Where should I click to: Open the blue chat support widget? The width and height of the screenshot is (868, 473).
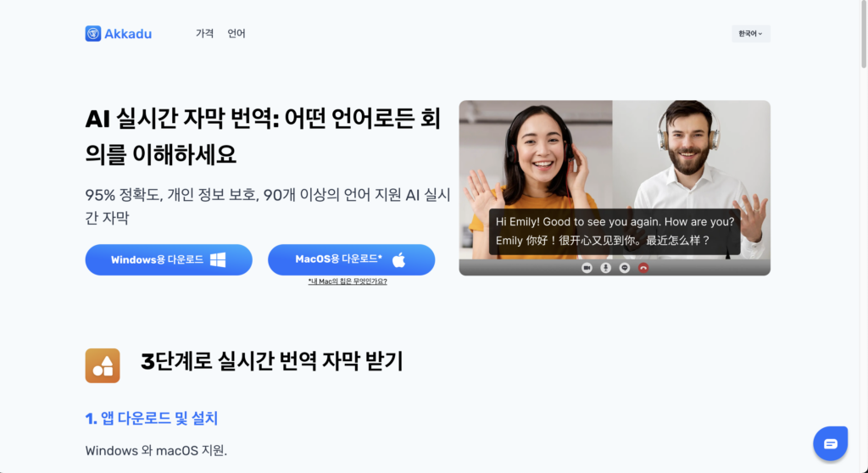tap(831, 443)
